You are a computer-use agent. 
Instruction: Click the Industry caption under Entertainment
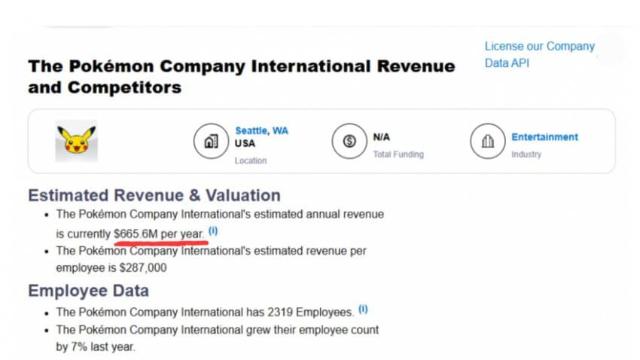click(526, 154)
